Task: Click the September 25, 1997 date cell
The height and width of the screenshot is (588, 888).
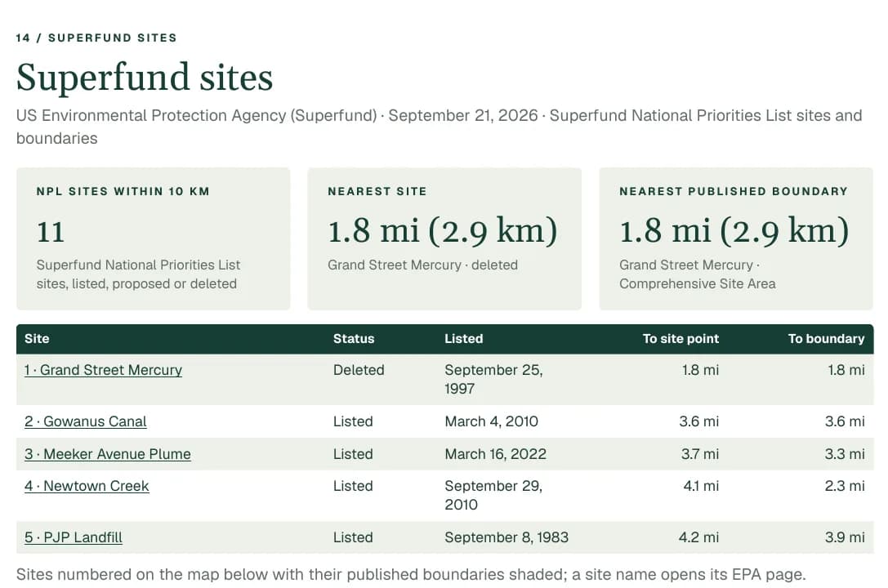Action: (493, 379)
